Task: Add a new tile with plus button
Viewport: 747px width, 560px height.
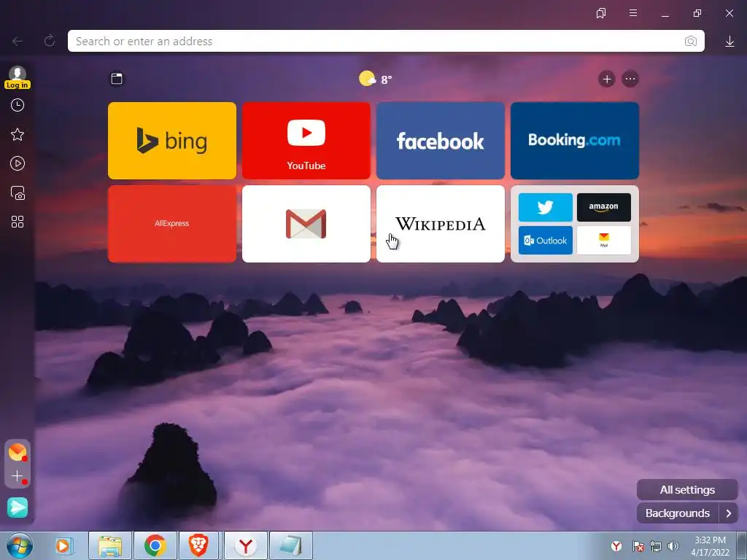Action: (x=606, y=79)
